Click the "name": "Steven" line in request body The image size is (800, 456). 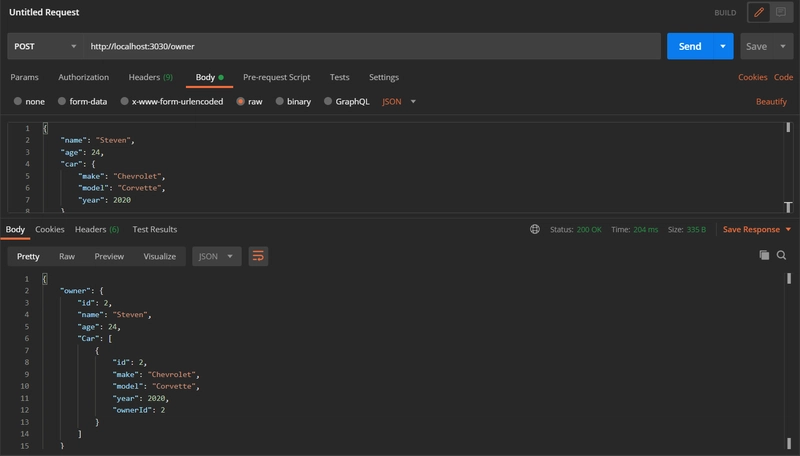point(97,140)
